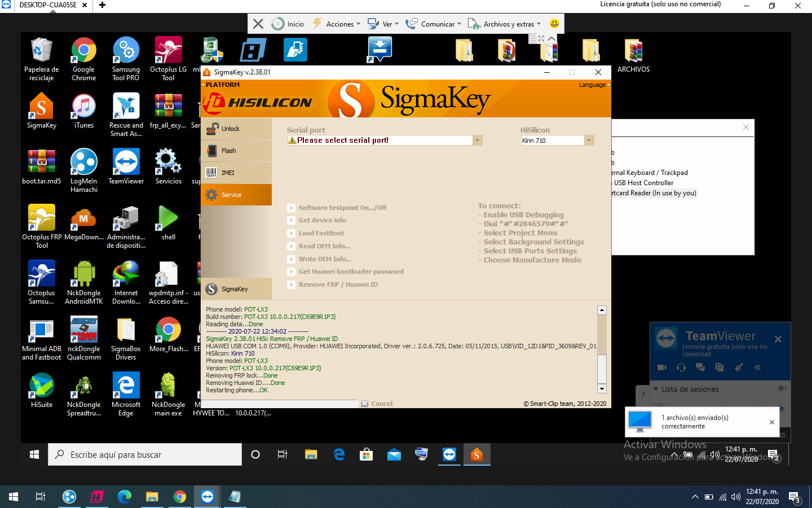Viewport: 812px width, 508px height.
Task: Toggle TeamViewer full screen view icon
Action: pos(541,38)
